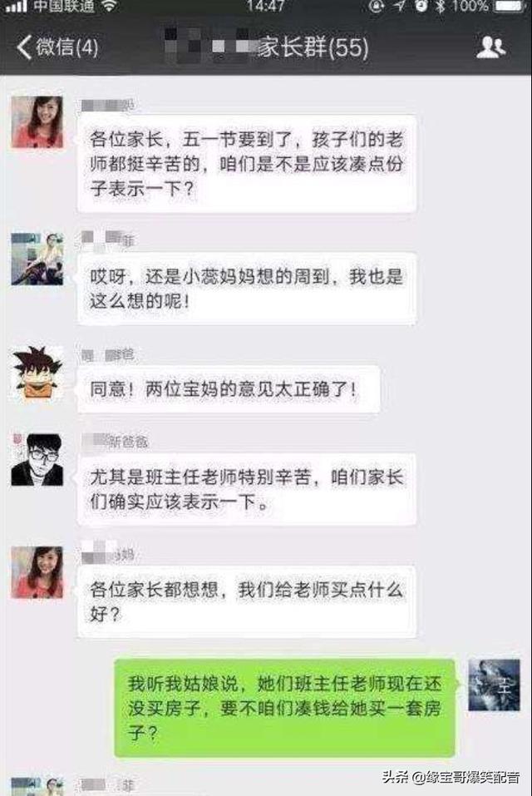Image resolution: width=532 pixels, height=796 pixels.
Task: Go back to the 微信 chat list
Action: coord(57,47)
